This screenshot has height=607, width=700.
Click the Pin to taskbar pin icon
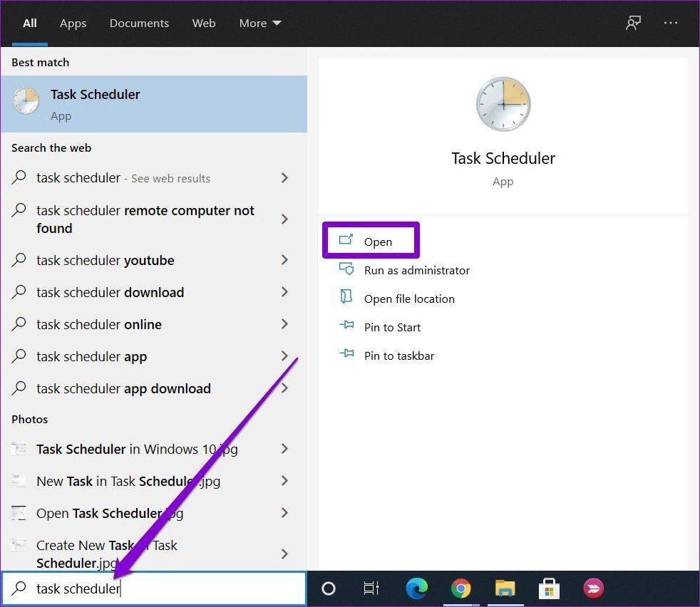(x=346, y=353)
